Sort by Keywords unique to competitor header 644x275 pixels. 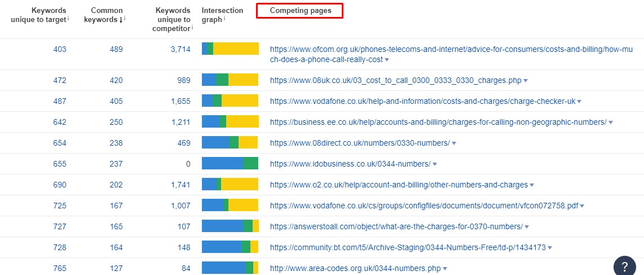tap(171, 19)
